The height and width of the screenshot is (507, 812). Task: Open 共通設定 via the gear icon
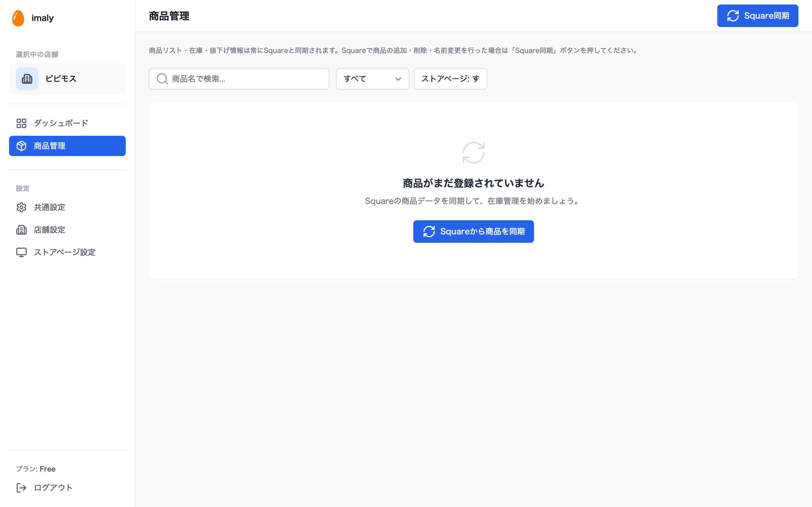coord(21,207)
